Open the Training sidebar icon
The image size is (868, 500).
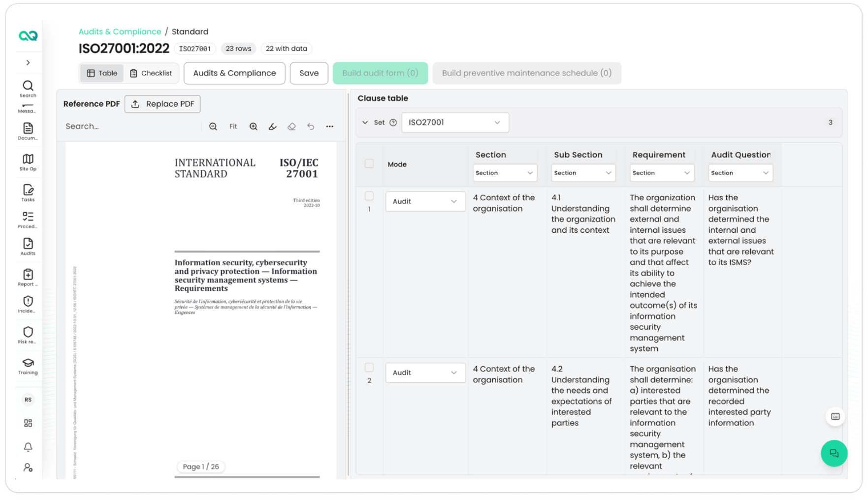point(28,366)
